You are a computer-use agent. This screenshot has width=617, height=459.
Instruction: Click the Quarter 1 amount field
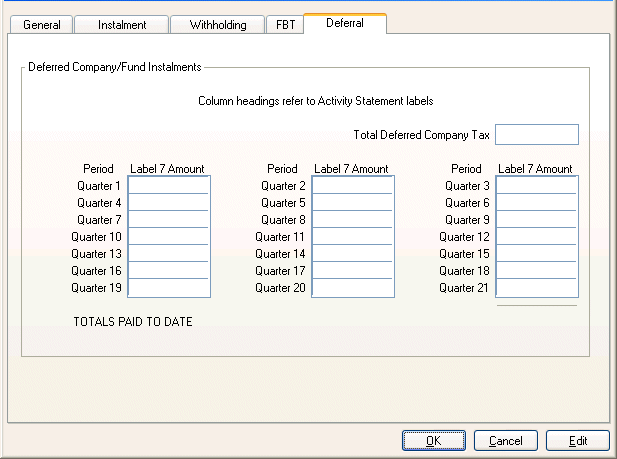168,186
